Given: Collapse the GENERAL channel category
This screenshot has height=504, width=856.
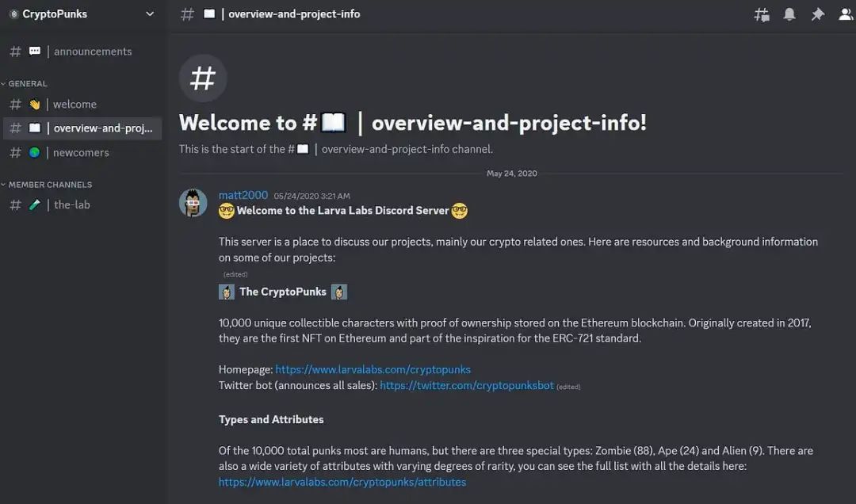Looking at the screenshot, I should click(27, 83).
